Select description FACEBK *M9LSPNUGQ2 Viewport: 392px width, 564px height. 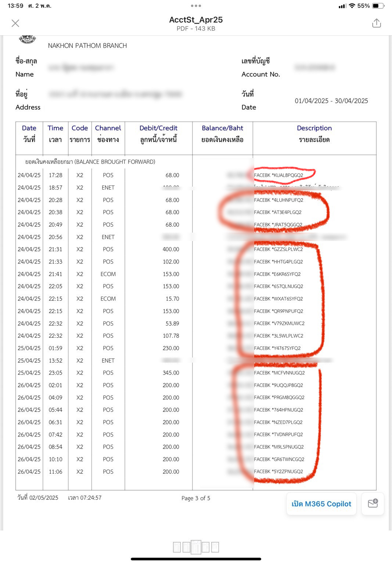tap(279, 447)
